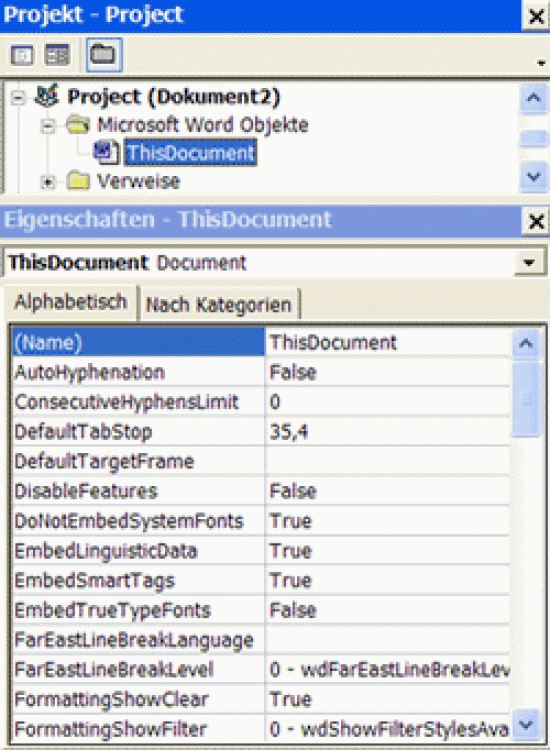This screenshot has height=750, width=550.
Task: Select the FarEastLineBreakLevel property
Action: [x=138, y=670]
